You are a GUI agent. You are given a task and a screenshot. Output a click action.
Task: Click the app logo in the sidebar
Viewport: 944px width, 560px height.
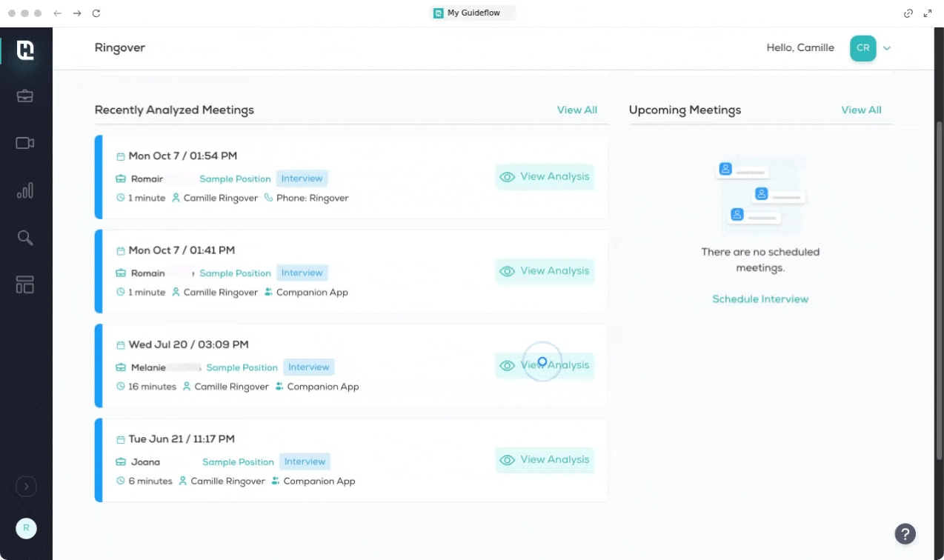pyautogui.click(x=25, y=50)
